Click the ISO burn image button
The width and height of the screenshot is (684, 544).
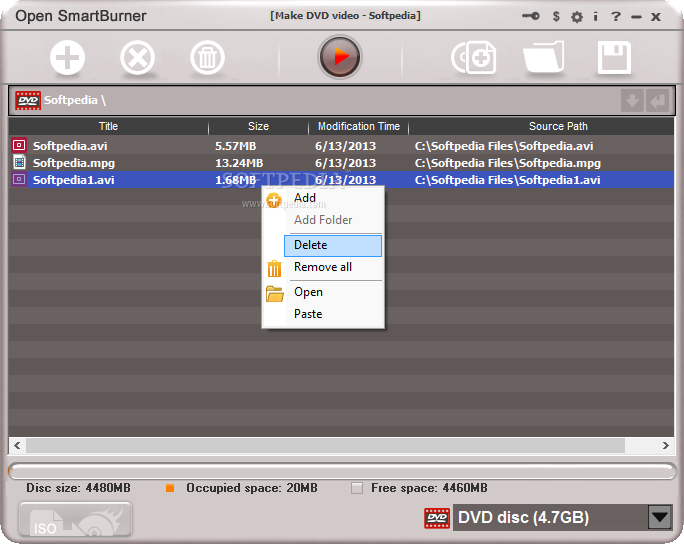[x=75, y=519]
